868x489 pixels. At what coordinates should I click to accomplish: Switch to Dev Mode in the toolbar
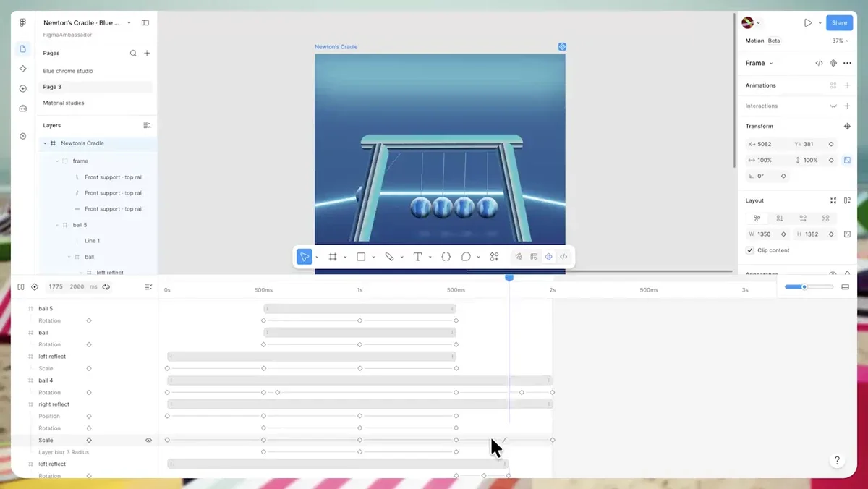pyautogui.click(x=563, y=257)
